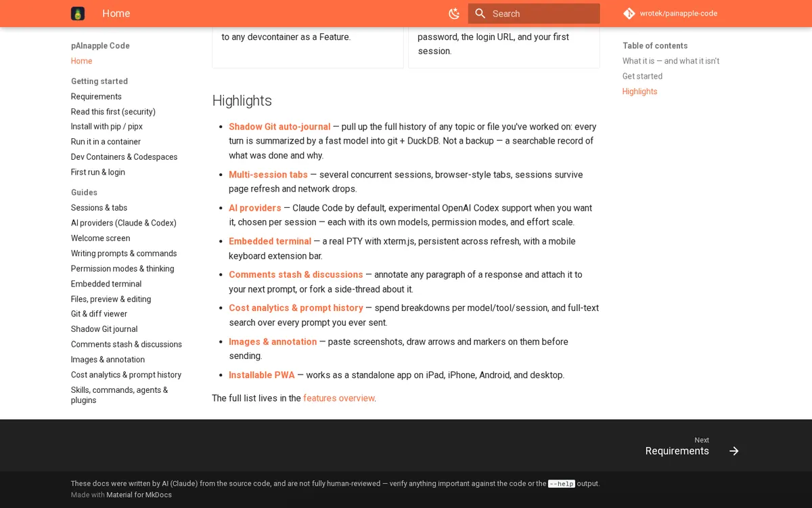Open the Home link in sidebar
This screenshot has height=508, width=812.
pos(82,61)
